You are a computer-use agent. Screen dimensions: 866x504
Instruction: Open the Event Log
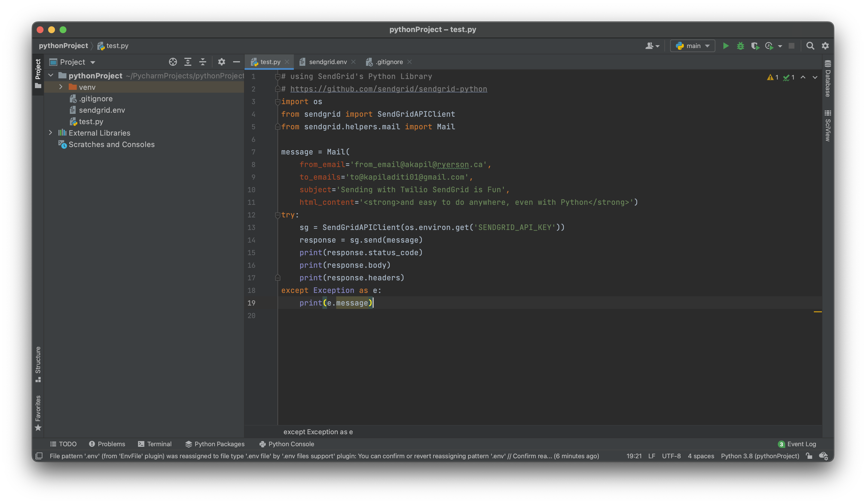797,444
